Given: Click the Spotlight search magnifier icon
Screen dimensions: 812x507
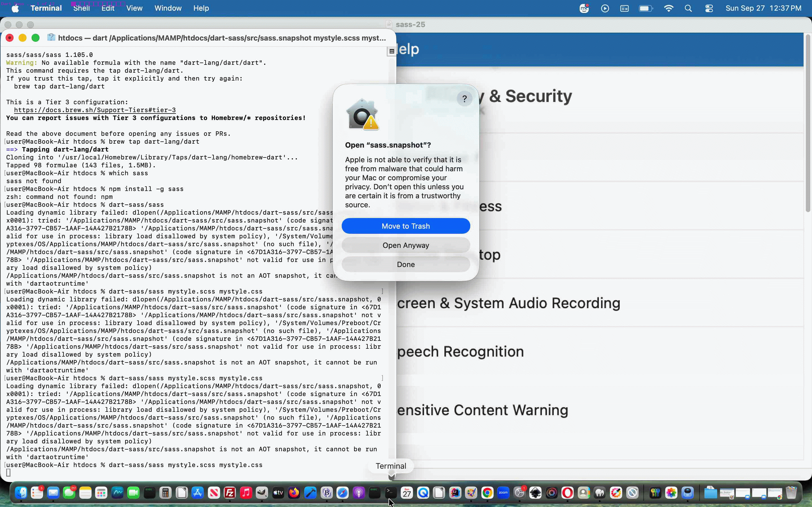Looking at the screenshot, I should (x=688, y=8).
